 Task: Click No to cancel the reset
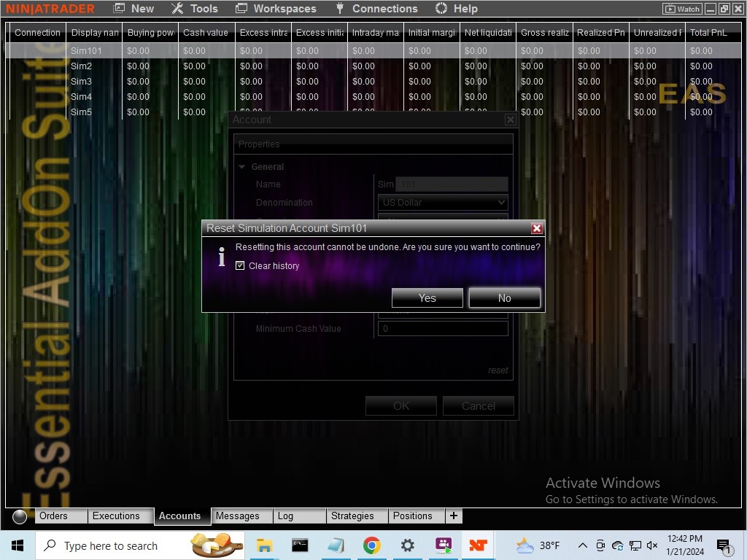(505, 297)
